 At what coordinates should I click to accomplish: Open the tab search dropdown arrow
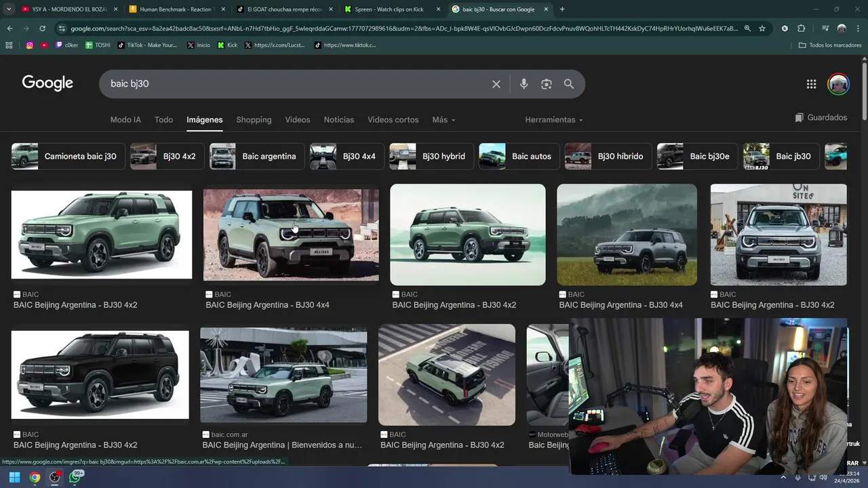pyautogui.click(x=9, y=9)
